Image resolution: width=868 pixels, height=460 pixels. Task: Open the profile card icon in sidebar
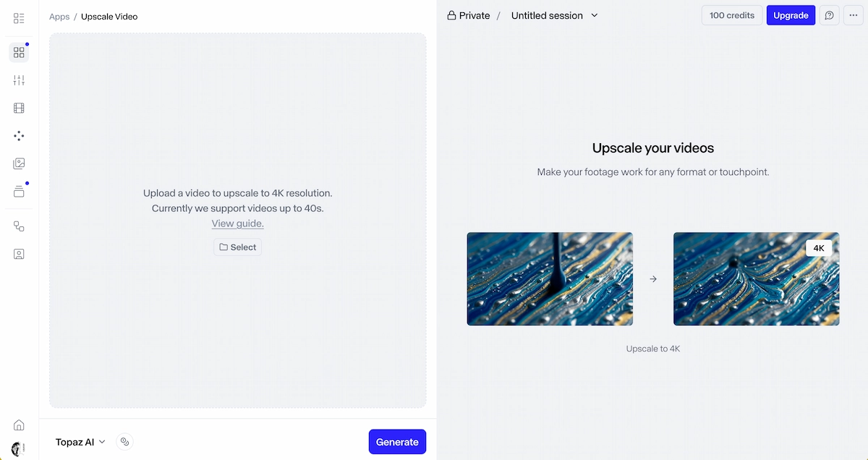click(x=19, y=255)
